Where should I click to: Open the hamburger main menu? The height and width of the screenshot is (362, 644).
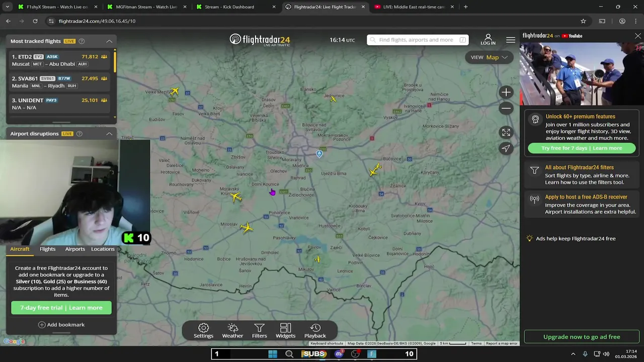pos(511,40)
